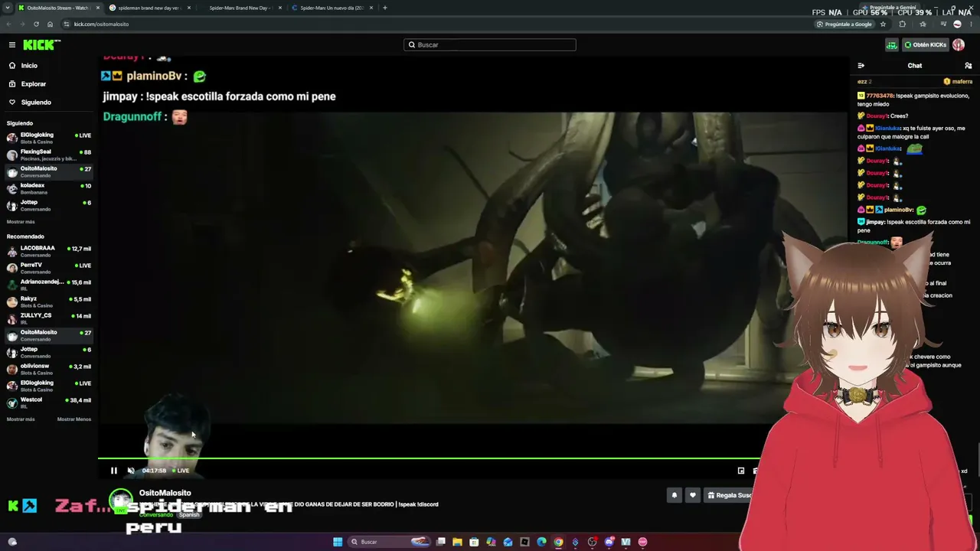Image resolution: width=980 pixels, height=551 pixels.
Task: Click the jimpay username in the chat panel
Action: 875,222
